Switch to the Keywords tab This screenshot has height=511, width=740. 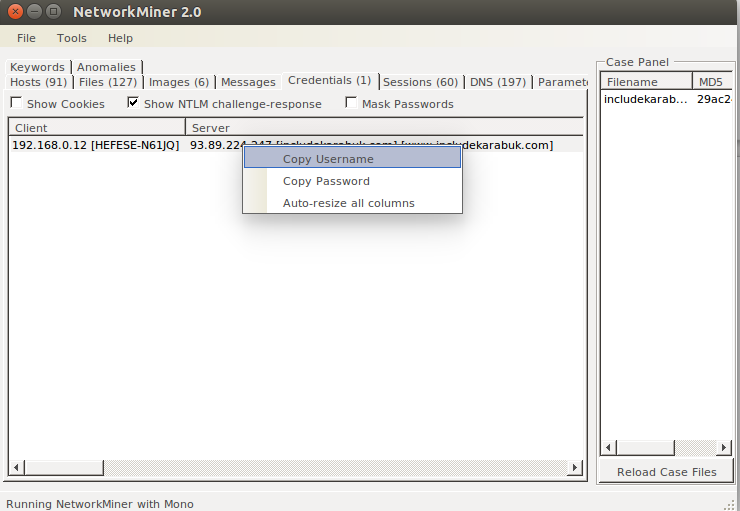pos(37,67)
